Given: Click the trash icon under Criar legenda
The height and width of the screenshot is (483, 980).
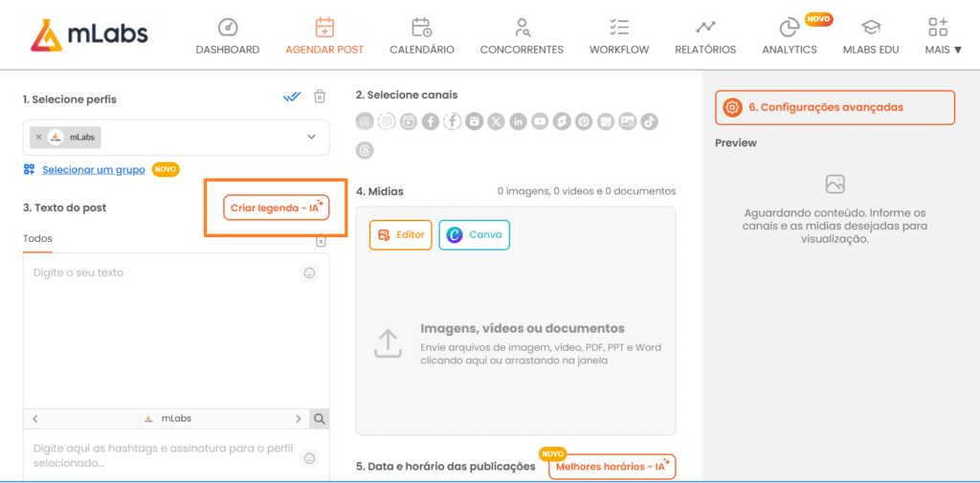Looking at the screenshot, I should point(321,241).
